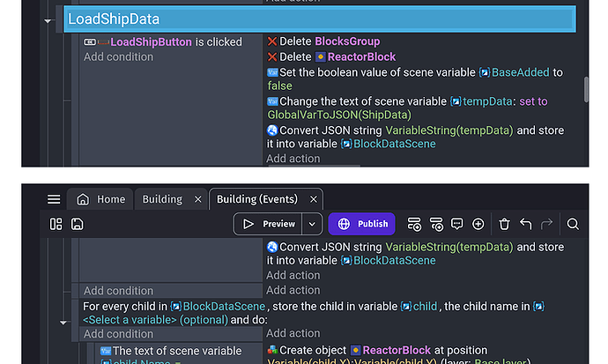This screenshot has width=608, height=364.
Task: Click the save project icon
Action: [x=77, y=224]
